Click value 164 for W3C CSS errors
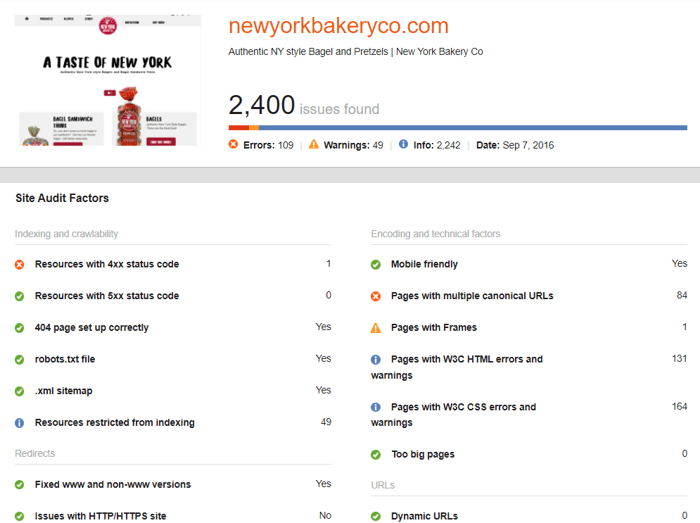Image resolution: width=700 pixels, height=523 pixels. (679, 406)
